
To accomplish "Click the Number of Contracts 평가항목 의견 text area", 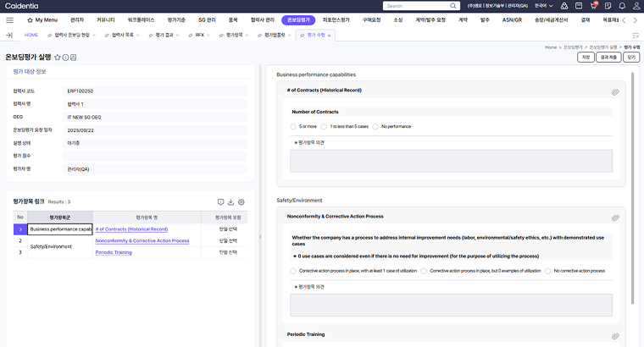I will [x=451, y=161].
